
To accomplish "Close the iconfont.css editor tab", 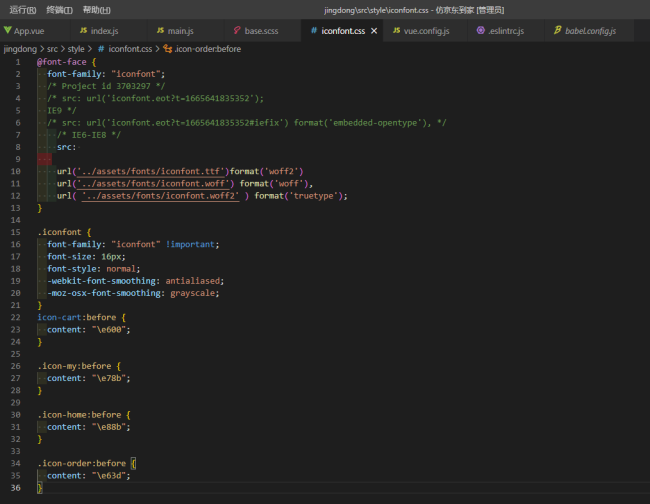I will (x=374, y=31).
